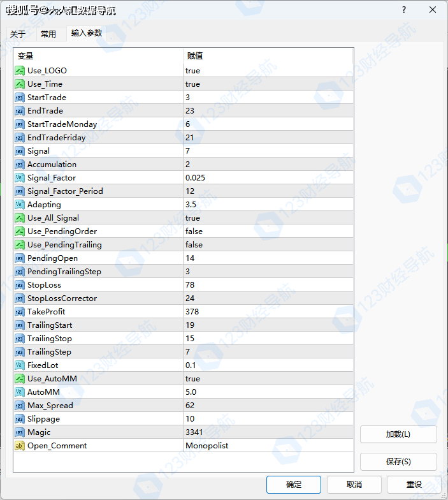448x500 pixels.
Task: Select the StopLoss value field 78
Action: [x=190, y=285]
